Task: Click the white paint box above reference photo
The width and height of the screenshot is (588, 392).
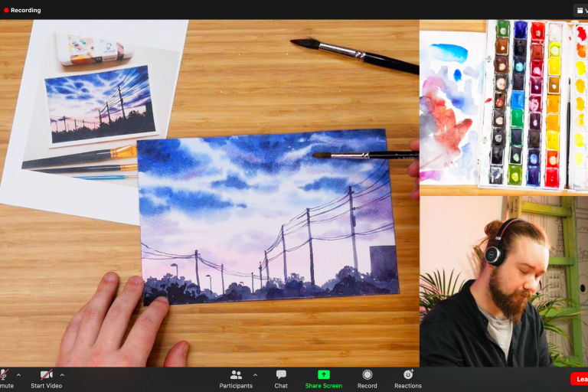Action: (93, 48)
